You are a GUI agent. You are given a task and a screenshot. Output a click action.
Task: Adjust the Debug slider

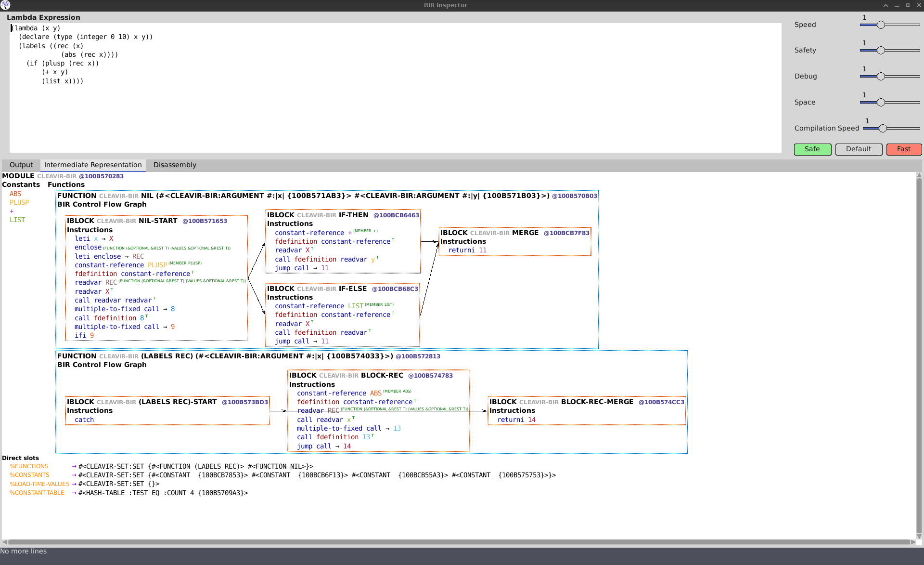890,77
